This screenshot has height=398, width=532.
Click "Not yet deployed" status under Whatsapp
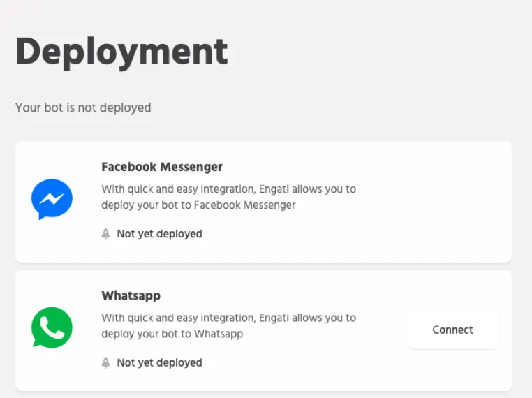coord(159,362)
